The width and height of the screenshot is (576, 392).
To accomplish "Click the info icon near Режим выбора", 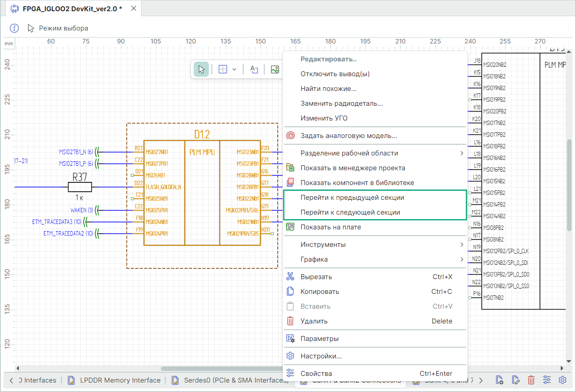I will pos(15,28).
